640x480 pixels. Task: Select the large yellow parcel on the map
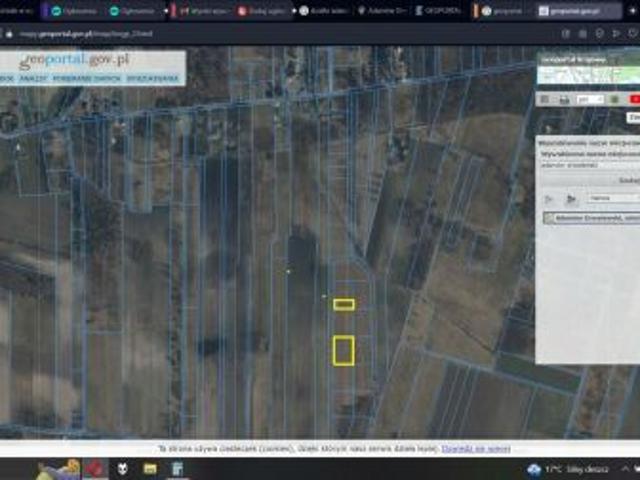343,350
